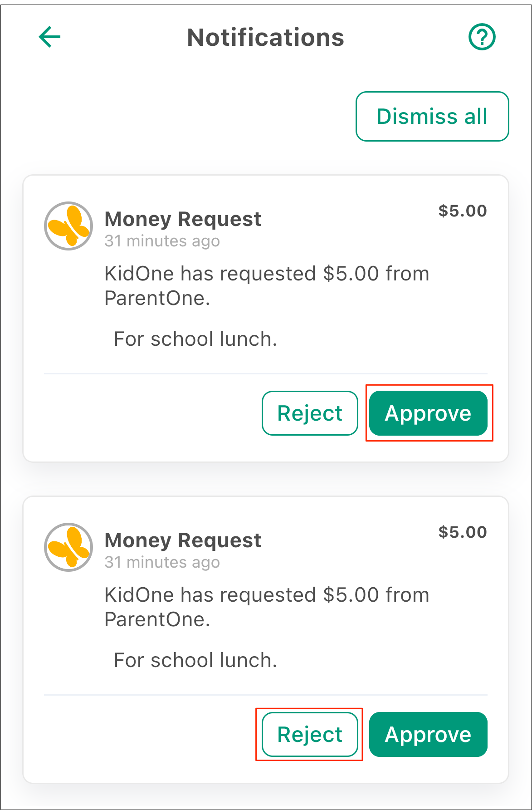Approve the second money request
Image resolution: width=532 pixels, height=810 pixels.
(428, 734)
